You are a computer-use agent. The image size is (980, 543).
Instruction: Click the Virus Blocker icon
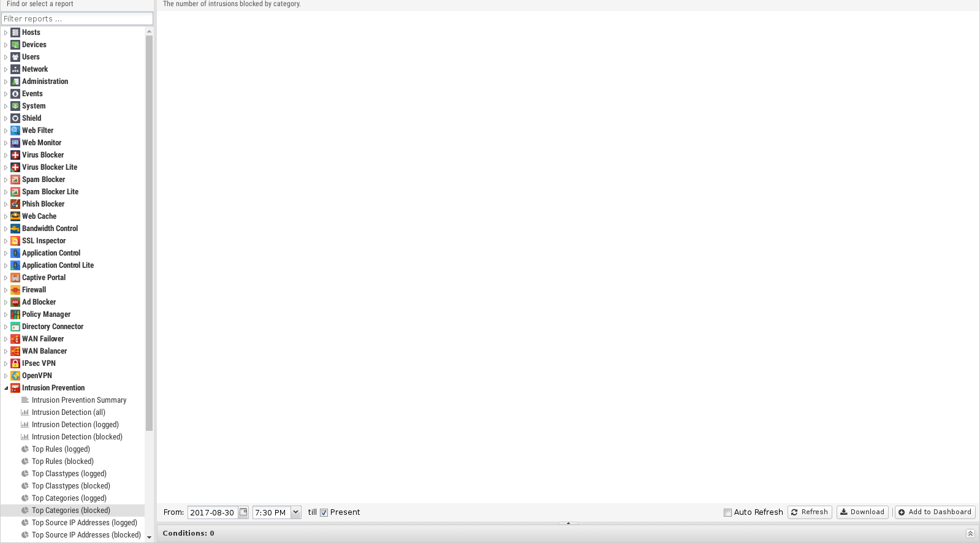tap(15, 155)
